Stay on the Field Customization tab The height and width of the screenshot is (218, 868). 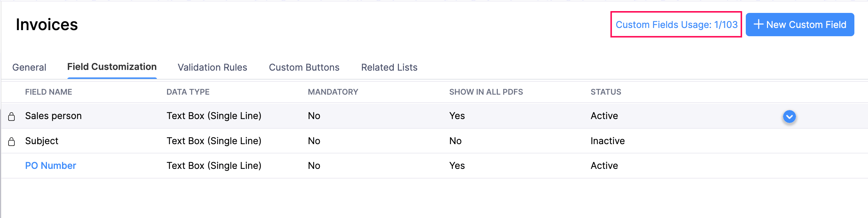click(111, 67)
